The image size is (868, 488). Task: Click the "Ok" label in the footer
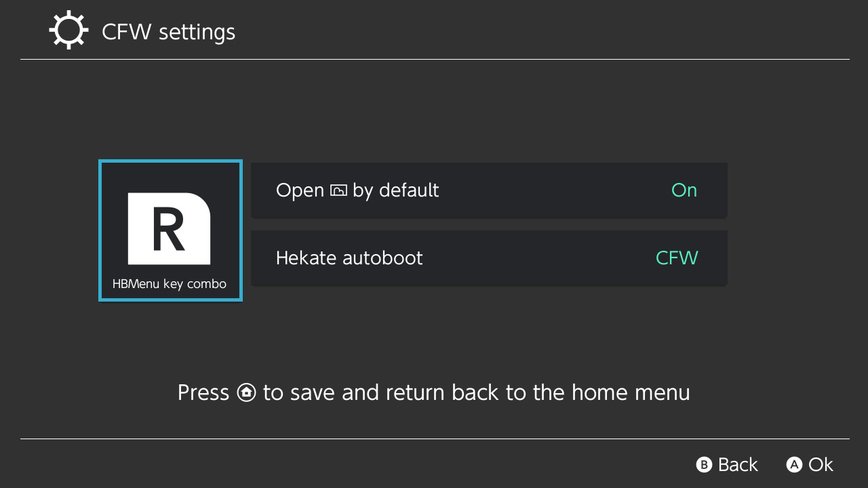[x=821, y=464]
